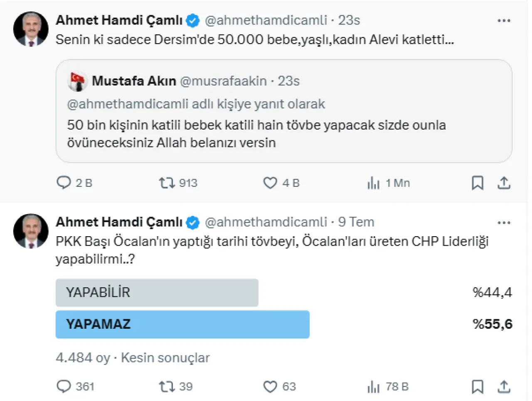View analytics of the 1 Mn views tweet
This screenshot has width=532, height=401.
374,183
